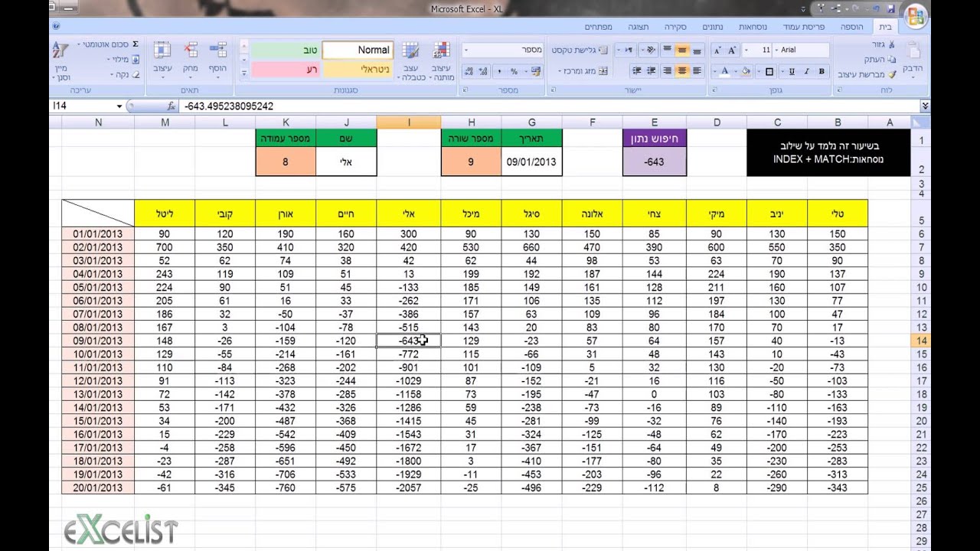Click the Font Color A button
Screen dimensions: 980x551
[724, 72]
